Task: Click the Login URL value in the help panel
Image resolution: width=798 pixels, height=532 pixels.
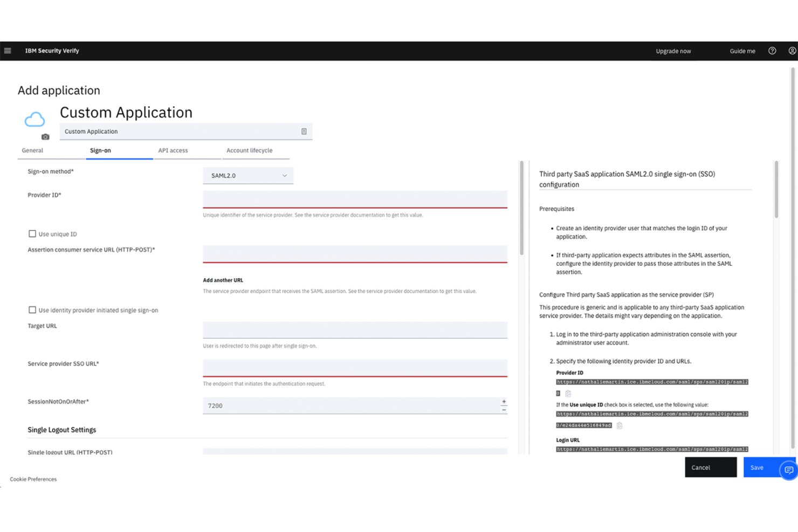Action: click(x=652, y=449)
